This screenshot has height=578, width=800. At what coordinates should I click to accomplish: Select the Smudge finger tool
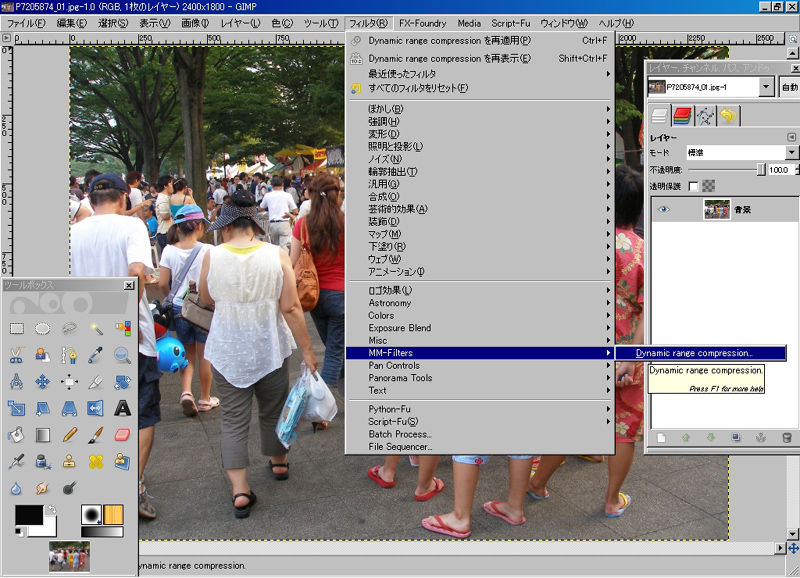[43, 488]
